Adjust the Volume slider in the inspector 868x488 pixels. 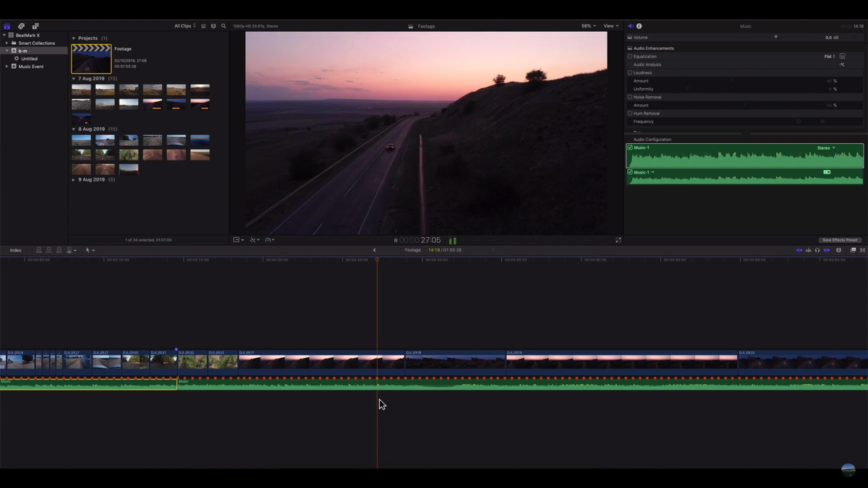click(775, 37)
